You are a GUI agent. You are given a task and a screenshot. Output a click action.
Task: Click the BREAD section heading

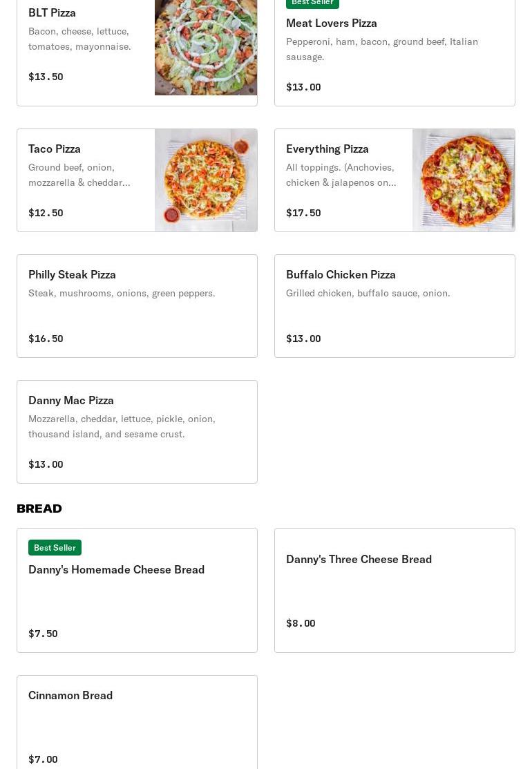(39, 509)
